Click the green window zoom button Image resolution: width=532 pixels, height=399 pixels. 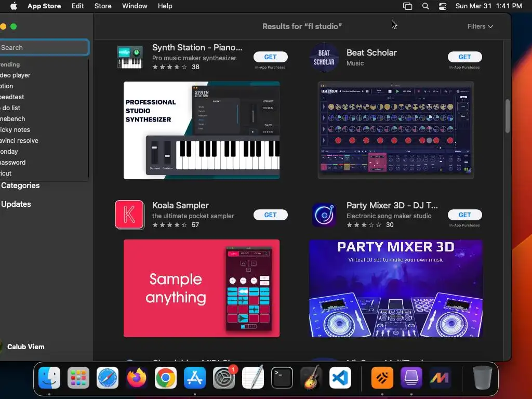(14, 26)
